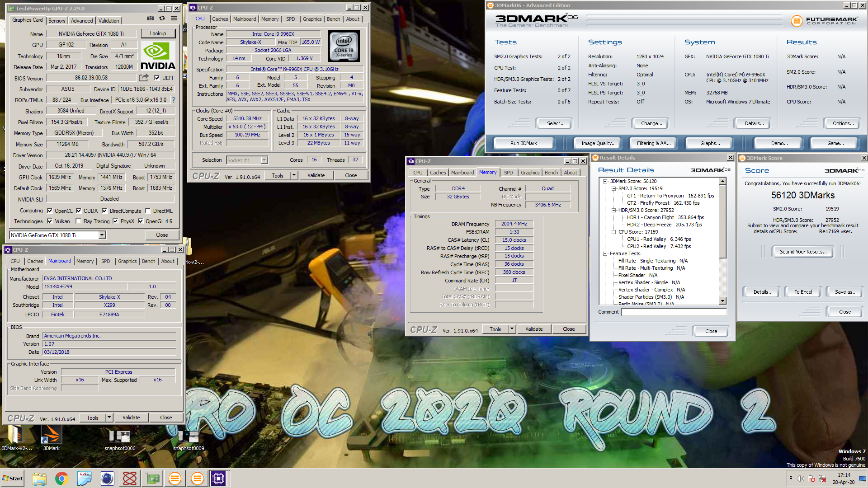868x488 pixels.
Task: Switch to the Sensors tab in GPU-Z
Action: tap(57, 20)
